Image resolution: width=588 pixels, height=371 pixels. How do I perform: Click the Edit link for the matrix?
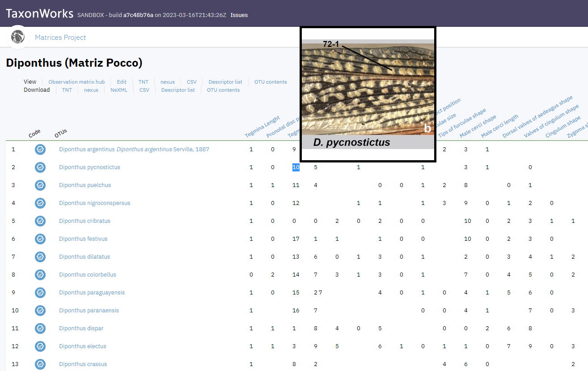(x=121, y=82)
